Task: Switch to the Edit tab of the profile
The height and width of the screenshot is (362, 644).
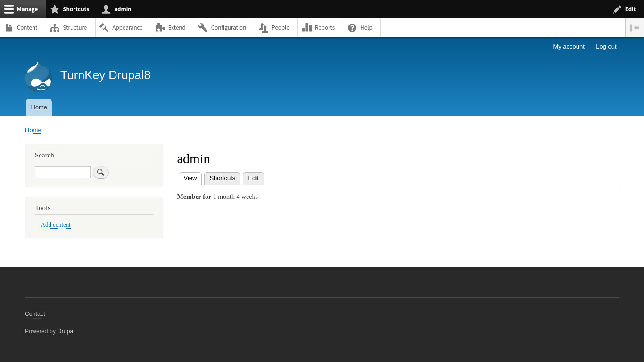Action: tap(253, 178)
